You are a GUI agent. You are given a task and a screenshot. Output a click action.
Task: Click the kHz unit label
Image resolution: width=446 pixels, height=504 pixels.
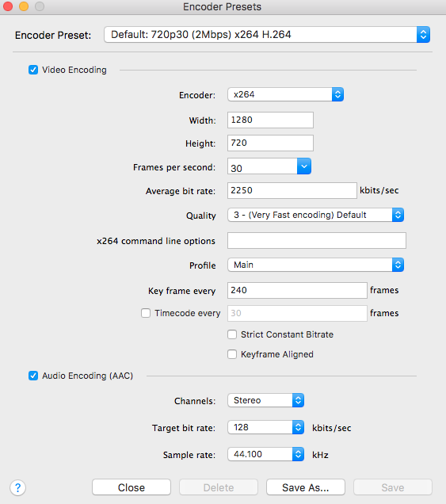coord(320,455)
